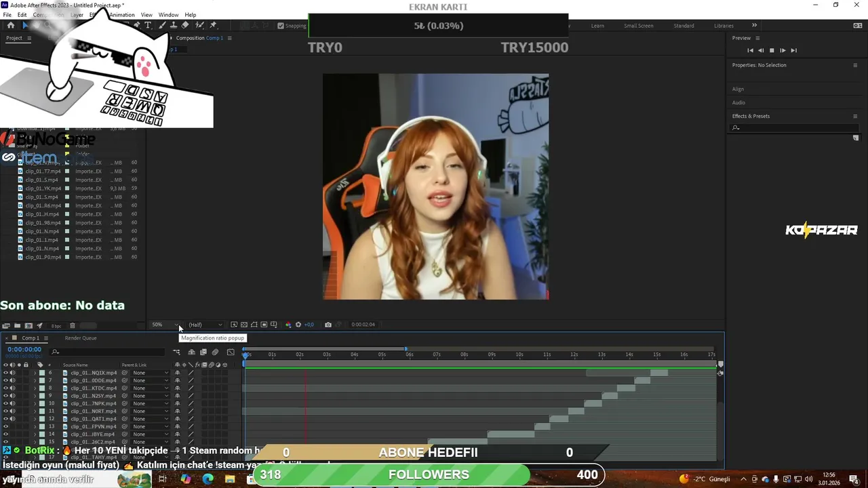Switch to Standard workspace
The height and width of the screenshot is (488, 868).
684,26
